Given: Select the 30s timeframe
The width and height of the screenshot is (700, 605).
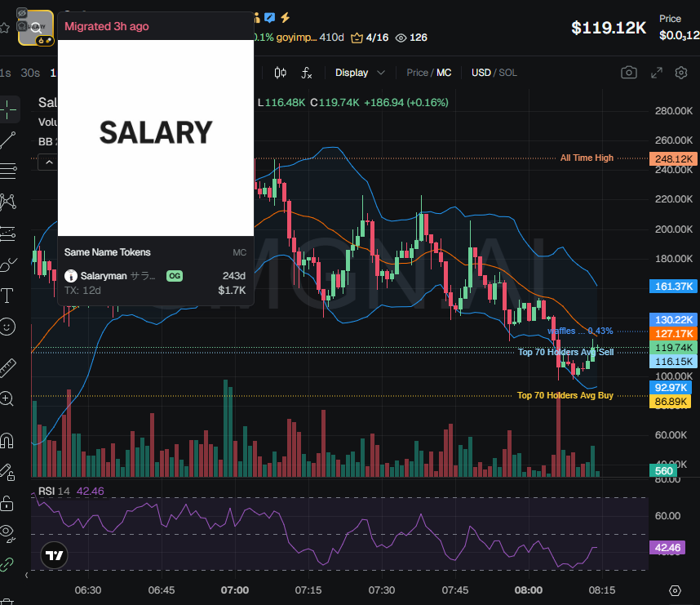Looking at the screenshot, I should point(30,73).
